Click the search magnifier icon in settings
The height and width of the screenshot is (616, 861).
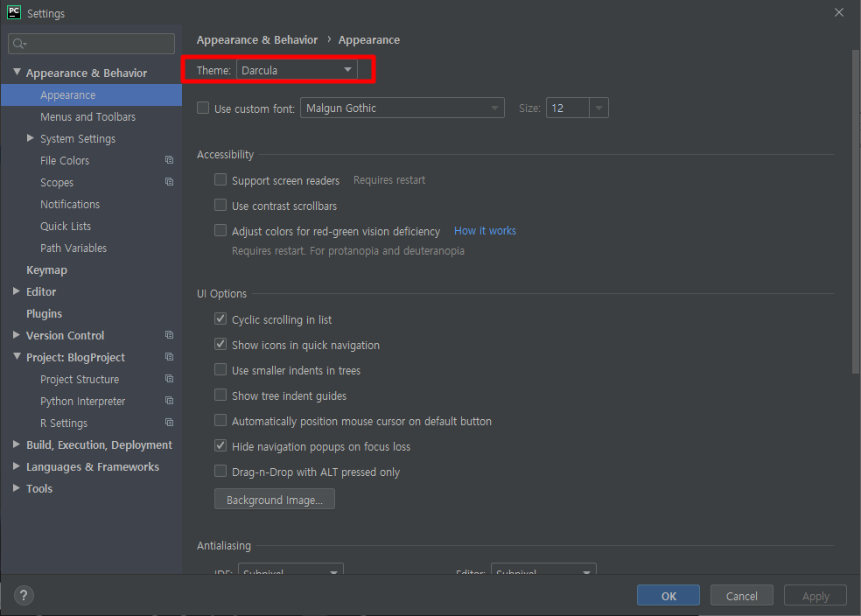click(x=18, y=44)
